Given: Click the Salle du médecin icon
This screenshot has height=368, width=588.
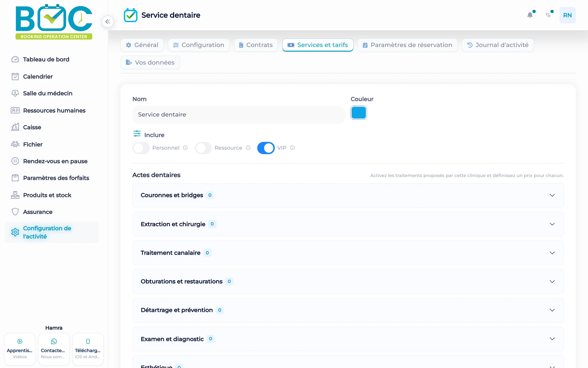Looking at the screenshot, I should pyautogui.click(x=15, y=93).
